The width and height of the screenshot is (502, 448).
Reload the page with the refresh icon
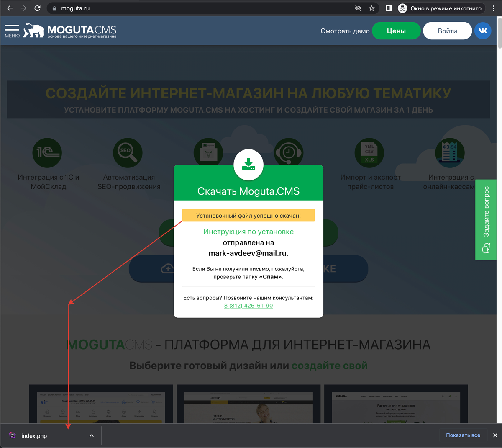pos(38,8)
